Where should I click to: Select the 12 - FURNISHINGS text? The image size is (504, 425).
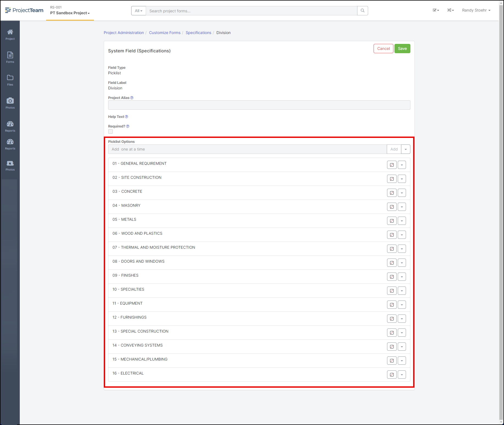pyautogui.click(x=130, y=317)
